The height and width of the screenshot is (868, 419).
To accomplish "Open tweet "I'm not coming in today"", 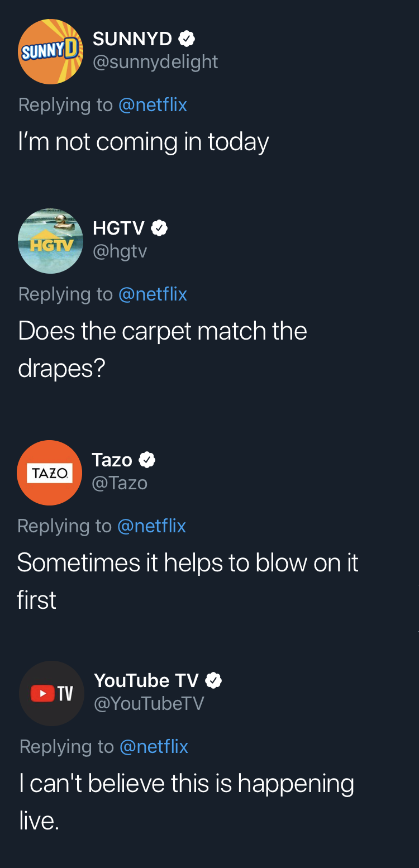I will 144,142.
